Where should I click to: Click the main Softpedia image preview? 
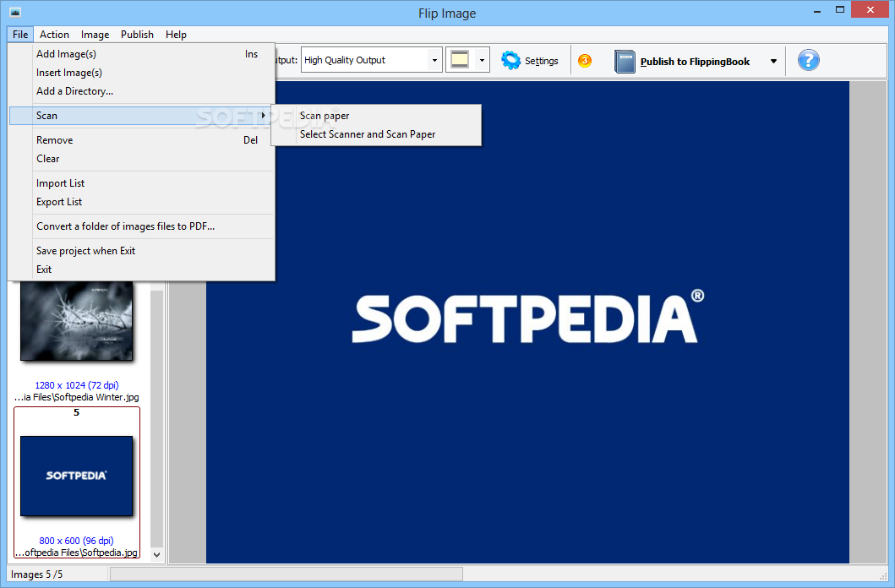[527, 322]
